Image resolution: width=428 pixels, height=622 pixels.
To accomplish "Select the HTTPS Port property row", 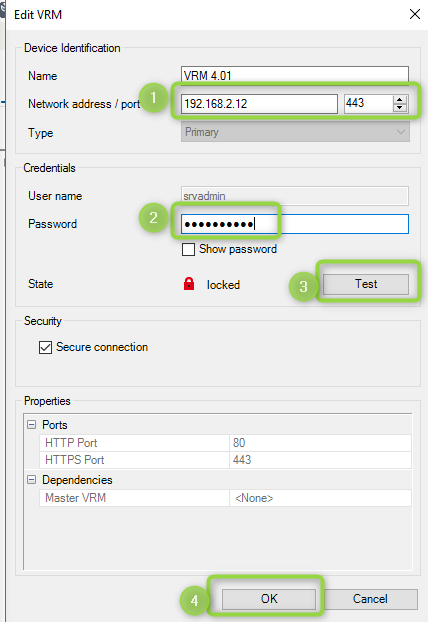I will 225,460.
